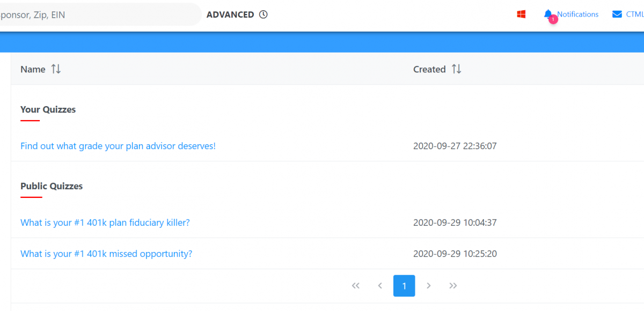Open '401k plan fiduciary killer' quiz link
644x311 pixels.
(x=105, y=223)
